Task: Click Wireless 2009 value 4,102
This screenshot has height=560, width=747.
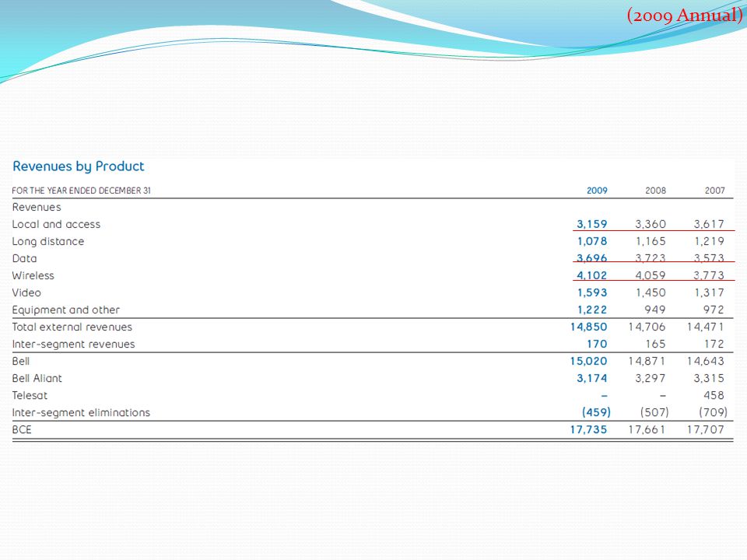Action: pyautogui.click(x=591, y=275)
